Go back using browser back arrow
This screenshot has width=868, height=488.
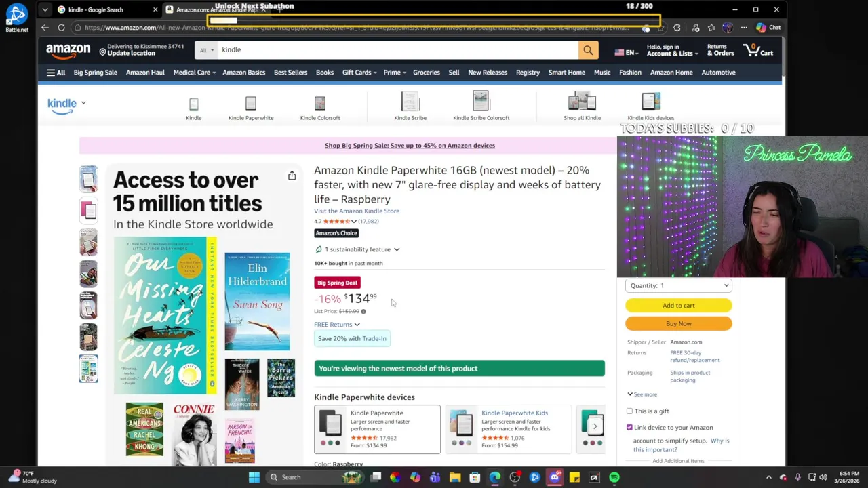[x=45, y=28]
